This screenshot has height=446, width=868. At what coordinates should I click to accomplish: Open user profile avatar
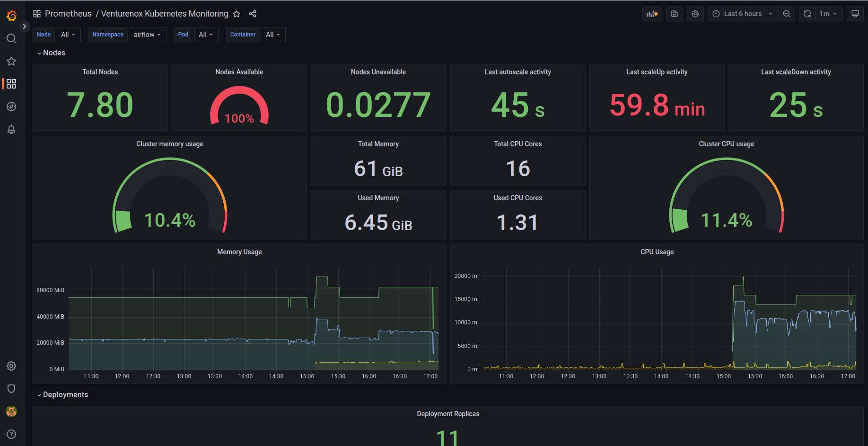[11, 411]
